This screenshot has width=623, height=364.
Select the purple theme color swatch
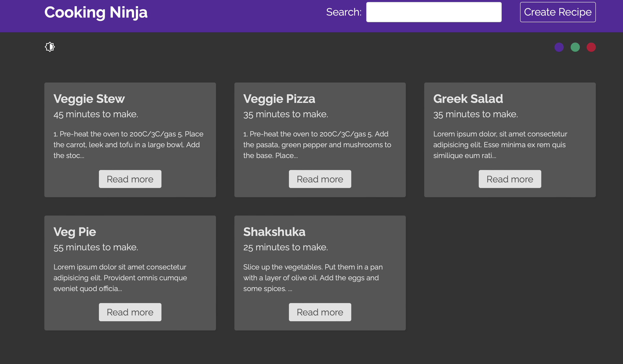[x=559, y=47]
